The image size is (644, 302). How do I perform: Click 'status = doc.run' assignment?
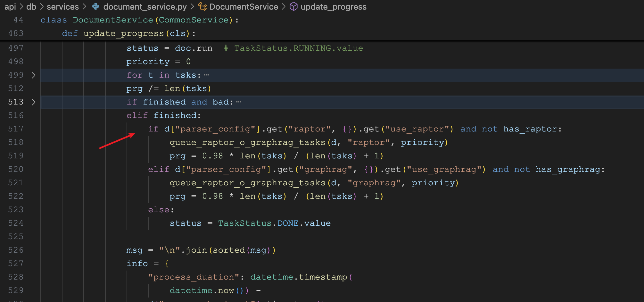[169, 48]
